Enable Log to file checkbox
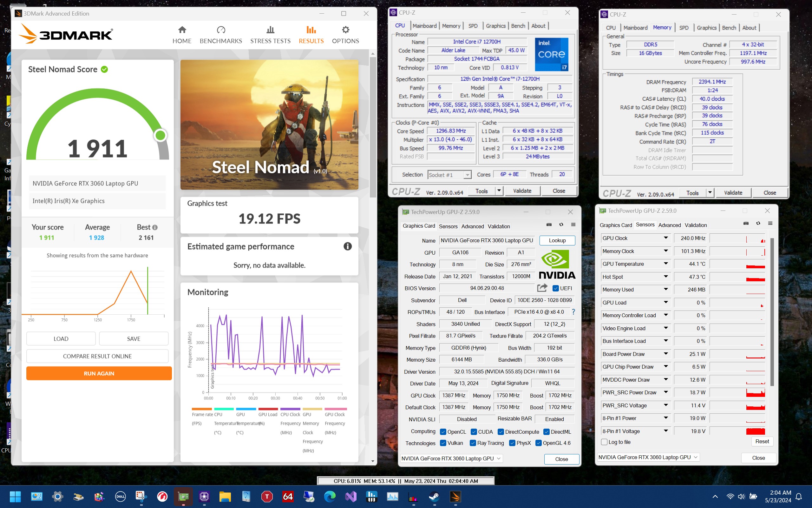The height and width of the screenshot is (508, 812). click(604, 442)
